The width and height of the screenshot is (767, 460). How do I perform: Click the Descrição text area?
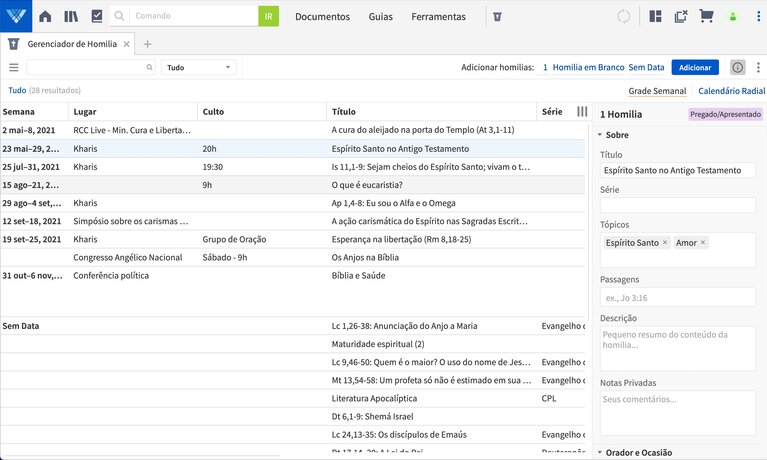[x=677, y=348]
